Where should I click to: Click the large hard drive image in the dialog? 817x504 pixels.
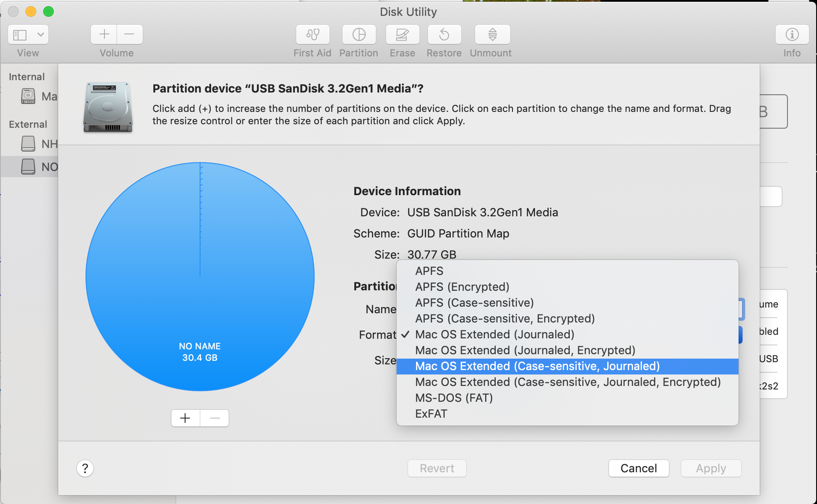pos(108,107)
